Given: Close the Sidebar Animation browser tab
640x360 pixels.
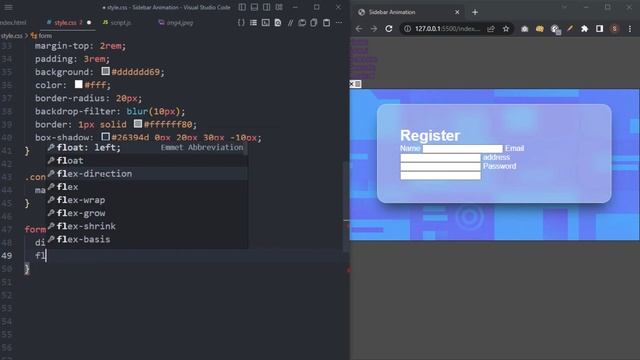Looking at the screenshot, I should point(457,12).
